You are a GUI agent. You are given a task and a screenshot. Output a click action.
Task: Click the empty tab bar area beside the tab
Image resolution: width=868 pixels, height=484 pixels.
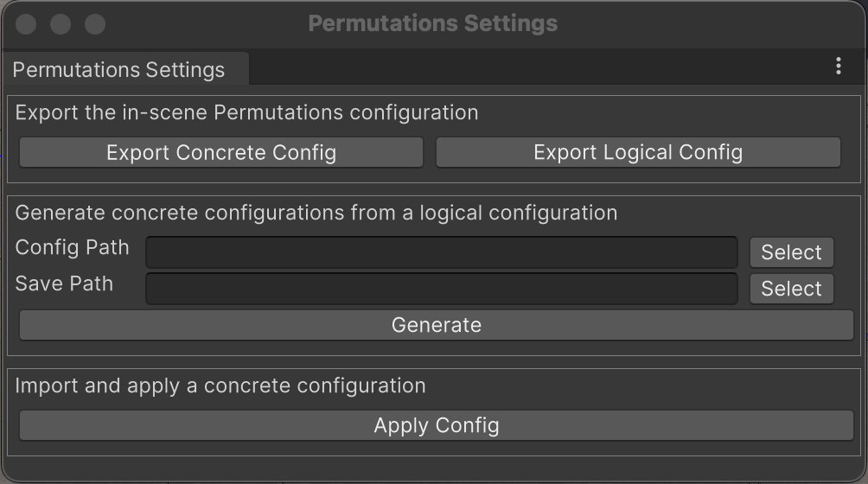click(x=536, y=67)
